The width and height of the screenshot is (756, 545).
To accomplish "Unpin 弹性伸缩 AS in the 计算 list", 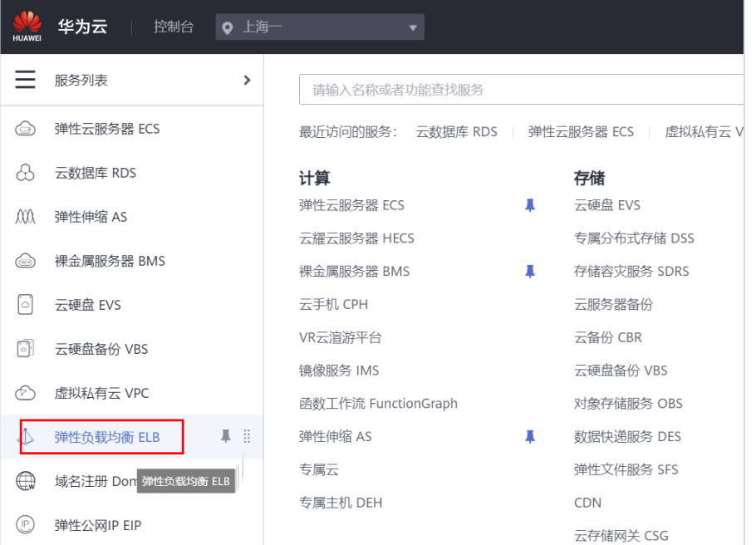I will coord(530,436).
